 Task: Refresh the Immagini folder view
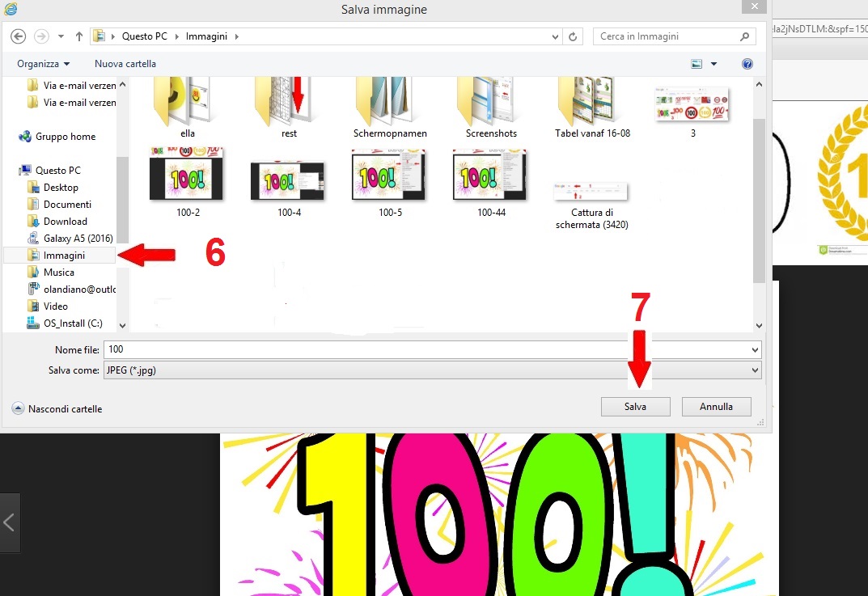pyautogui.click(x=573, y=36)
